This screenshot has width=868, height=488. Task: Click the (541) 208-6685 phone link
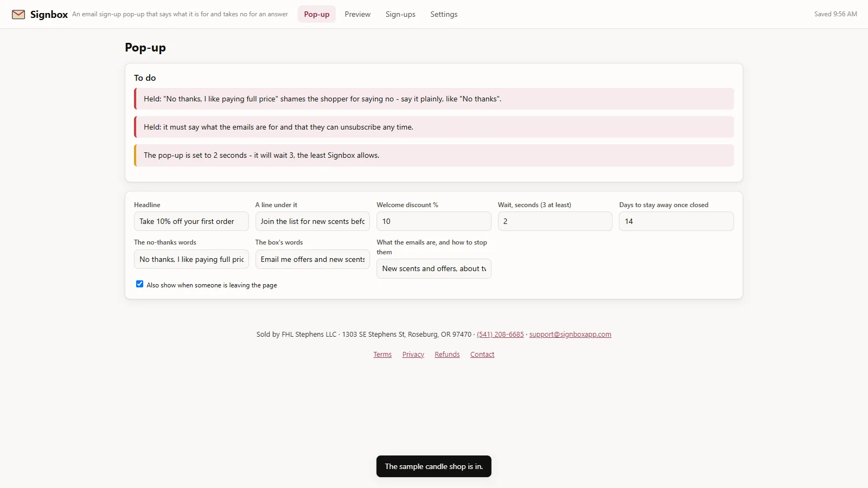(500, 335)
